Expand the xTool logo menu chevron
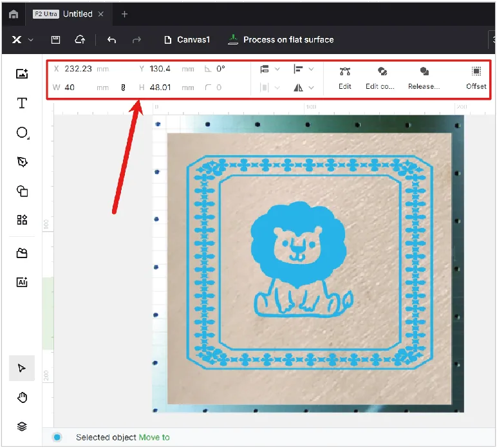The height and width of the screenshot is (448, 497). click(x=31, y=40)
